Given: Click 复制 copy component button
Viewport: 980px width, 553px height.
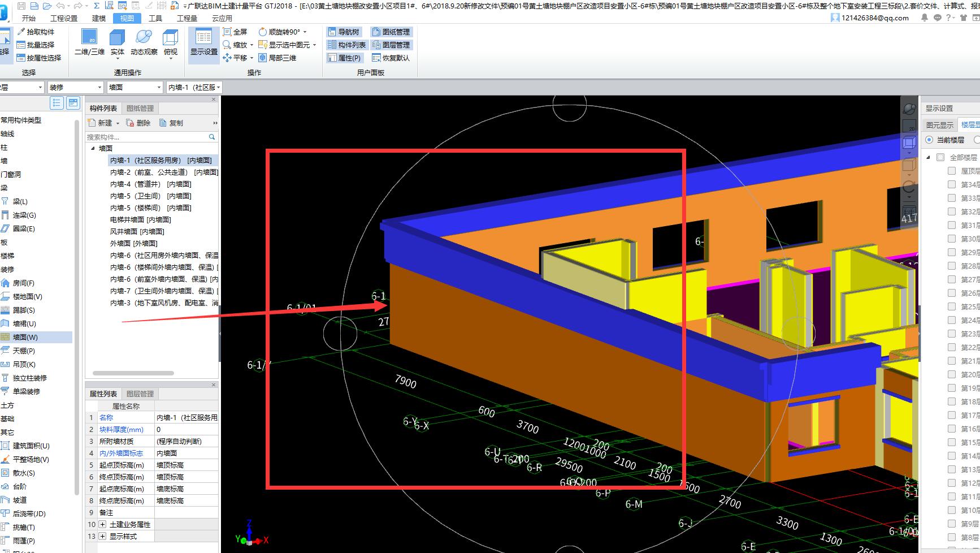Looking at the screenshot, I should tap(171, 123).
